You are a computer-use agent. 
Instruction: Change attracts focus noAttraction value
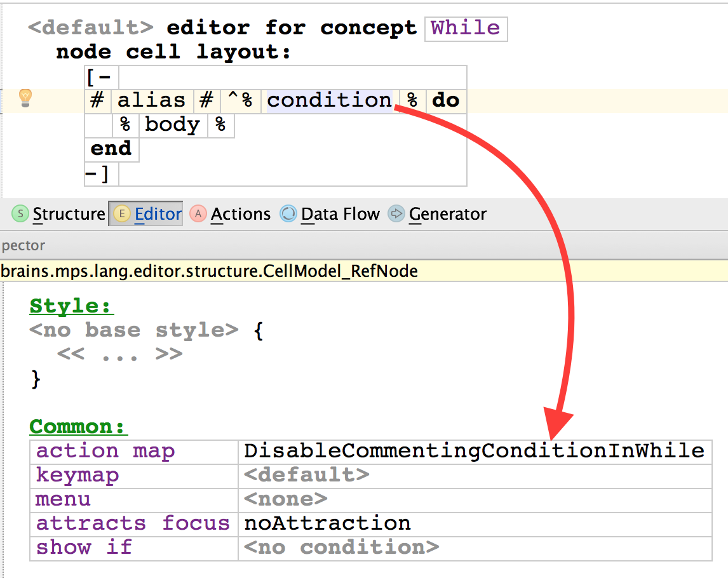327,523
